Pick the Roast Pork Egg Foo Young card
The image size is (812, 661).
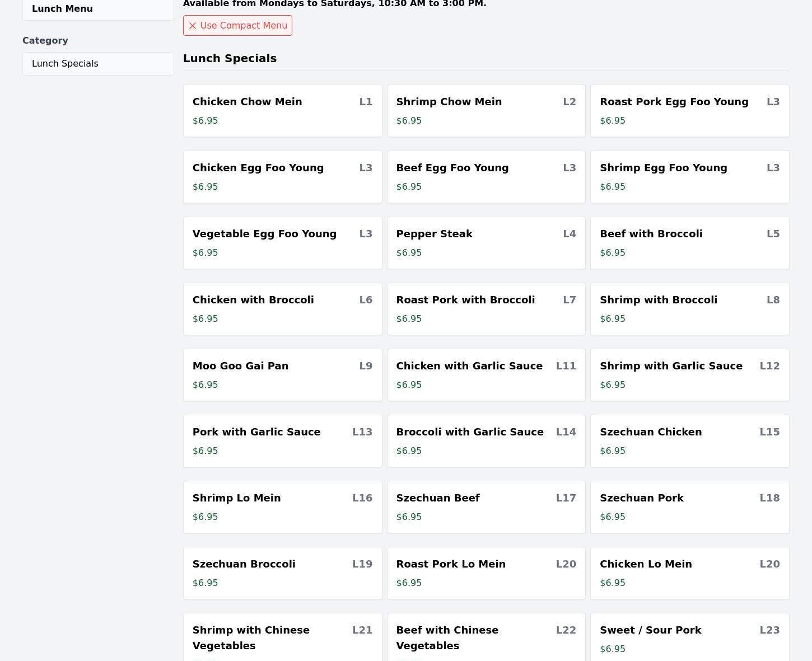tap(689, 111)
